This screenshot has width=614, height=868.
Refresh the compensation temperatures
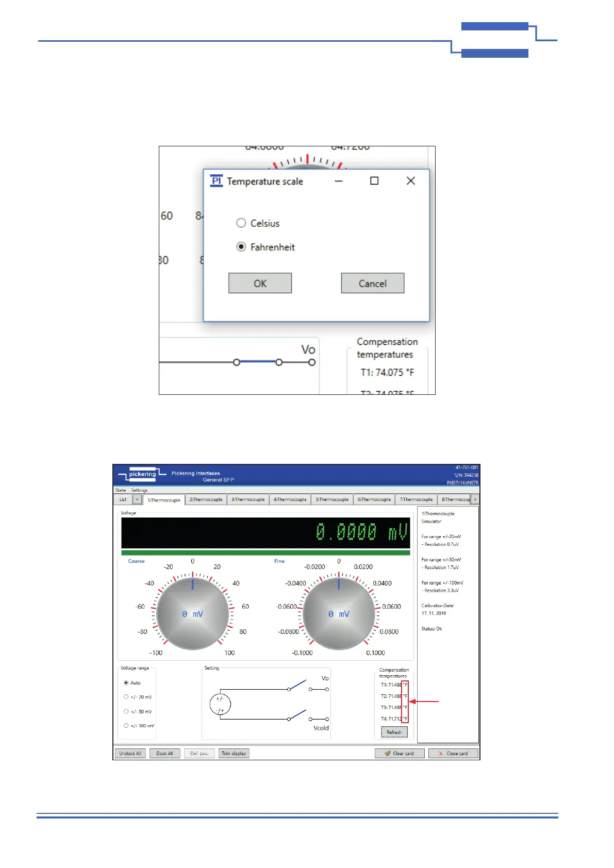click(394, 732)
